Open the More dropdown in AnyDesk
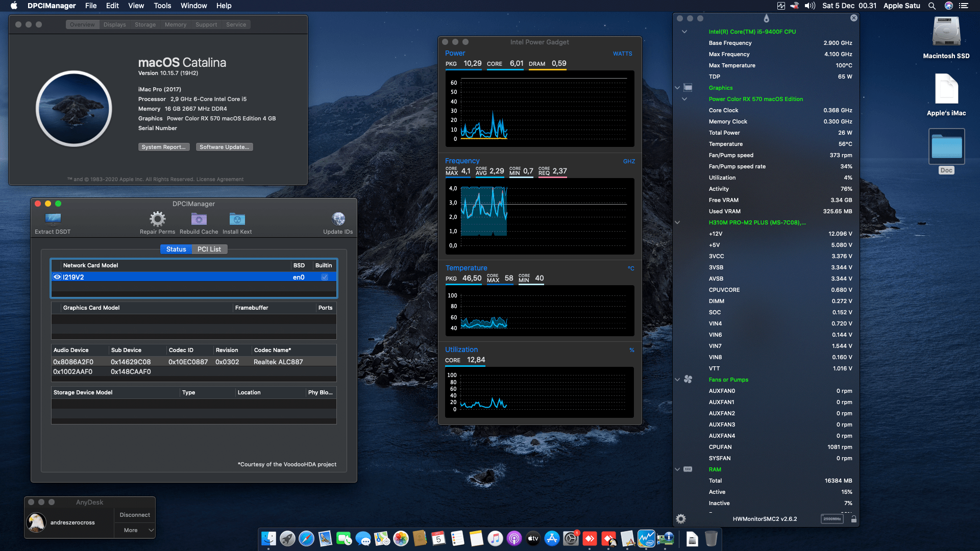This screenshot has height=551, width=980. tap(135, 530)
